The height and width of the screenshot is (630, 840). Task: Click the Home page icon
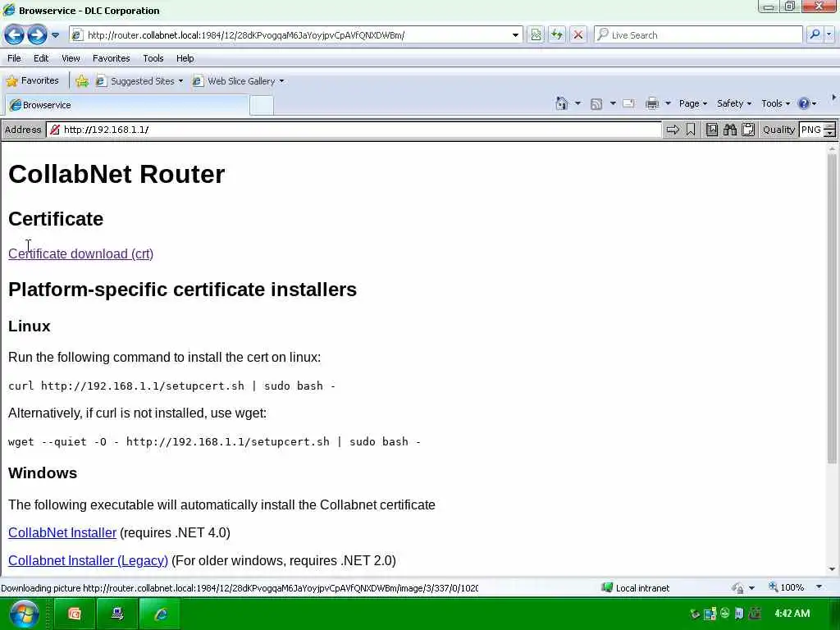tap(561, 103)
